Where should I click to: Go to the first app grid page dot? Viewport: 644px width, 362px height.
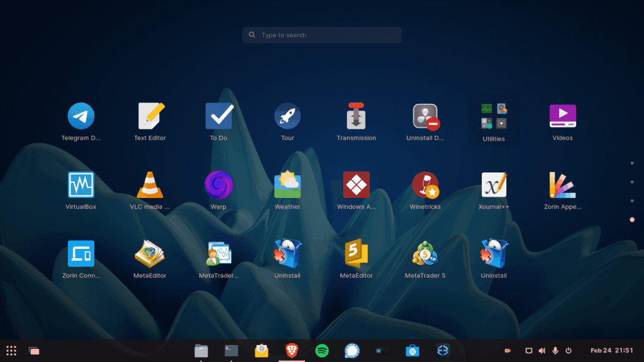(632, 163)
